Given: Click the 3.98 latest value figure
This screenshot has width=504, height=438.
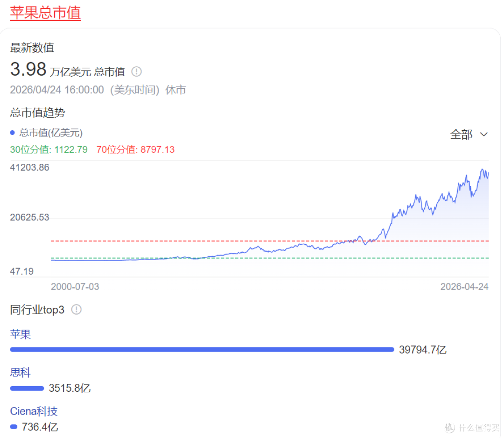Looking at the screenshot, I should (x=28, y=69).
